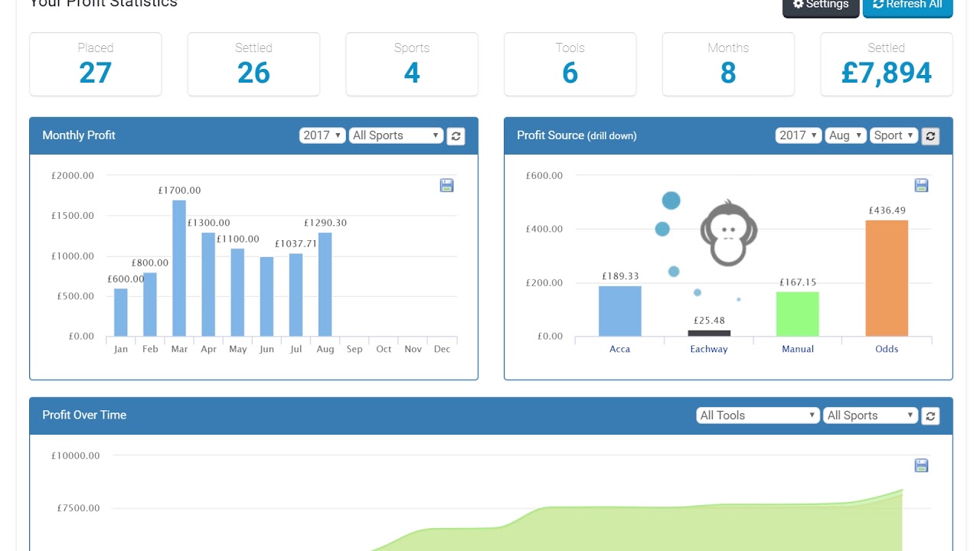The height and width of the screenshot is (551, 980).
Task: Click the Settings gear button
Action: point(820,5)
